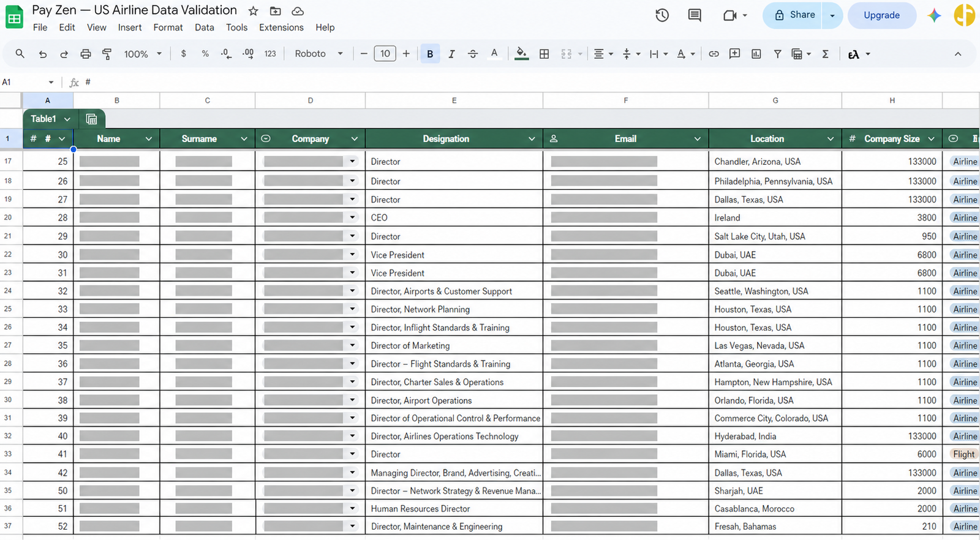This screenshot has width=980, height=540.
Task: Open cell borders options
Action: point(544,54)
